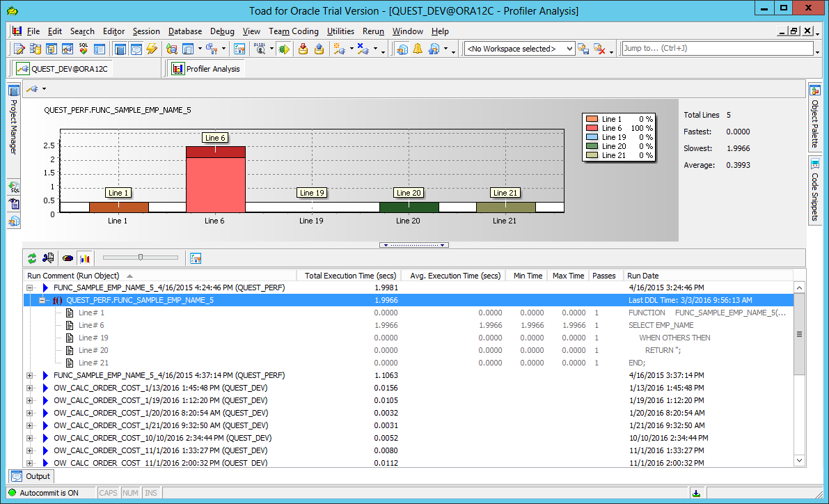Image resolution: width=829 pixels, height=504 pixels.
Task: Click the lightning bolt execute icon
Action: tap(152, 49)
